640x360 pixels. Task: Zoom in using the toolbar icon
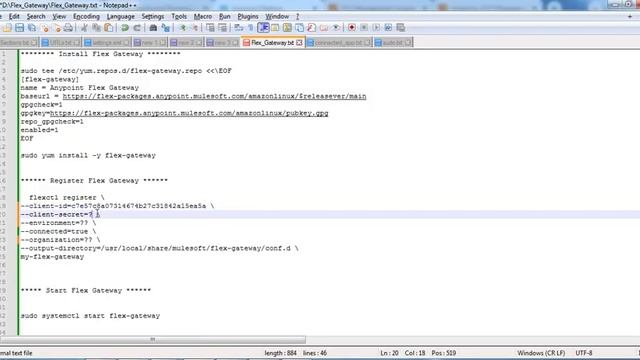tap(182, 28)
